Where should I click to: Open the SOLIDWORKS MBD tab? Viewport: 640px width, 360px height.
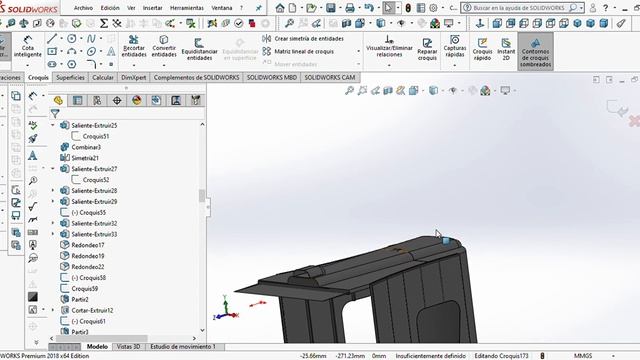click(x=271, y=77)
